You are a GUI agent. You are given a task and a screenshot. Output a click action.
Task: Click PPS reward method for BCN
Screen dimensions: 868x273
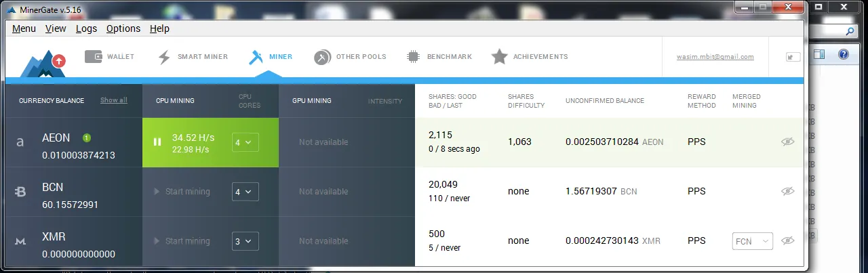(x=696, y=192)
